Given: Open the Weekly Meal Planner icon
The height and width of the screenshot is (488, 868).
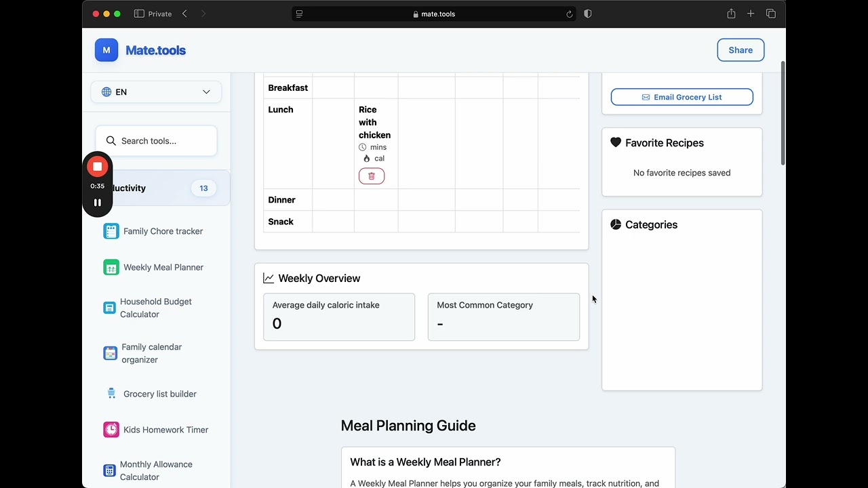Looking at the screenshot, I should click(111, 267).
